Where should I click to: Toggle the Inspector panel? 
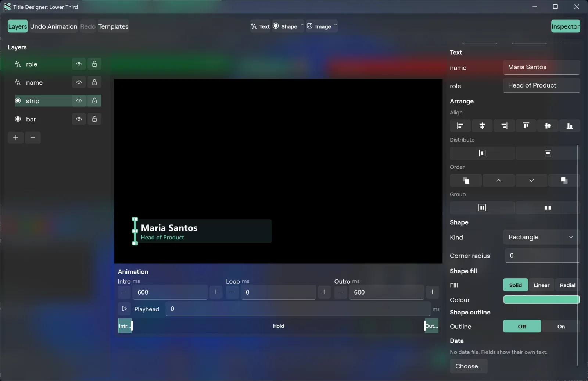(566, 26)
